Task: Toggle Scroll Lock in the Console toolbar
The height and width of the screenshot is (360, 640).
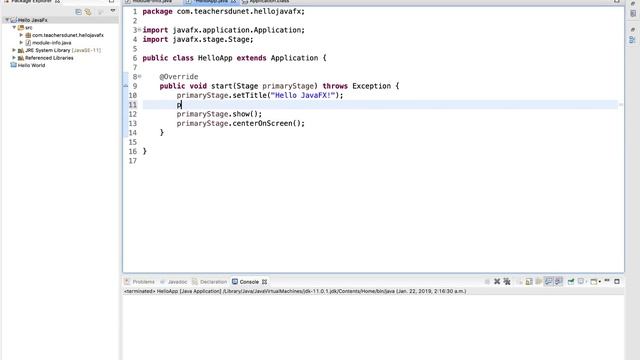Action: point(529,282)
